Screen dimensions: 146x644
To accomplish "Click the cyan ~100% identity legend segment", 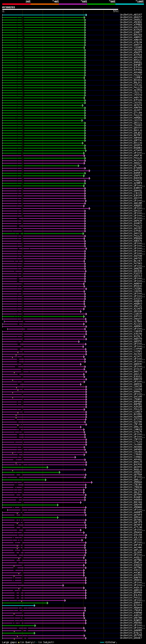I will point(130,4).
